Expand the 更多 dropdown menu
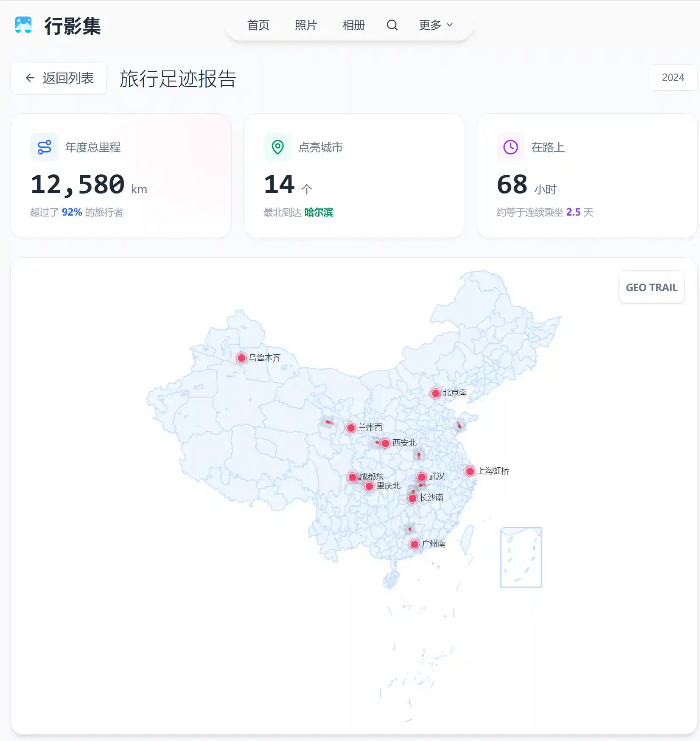The width and height of the screenshot is (700, 741). coord(436,25)
